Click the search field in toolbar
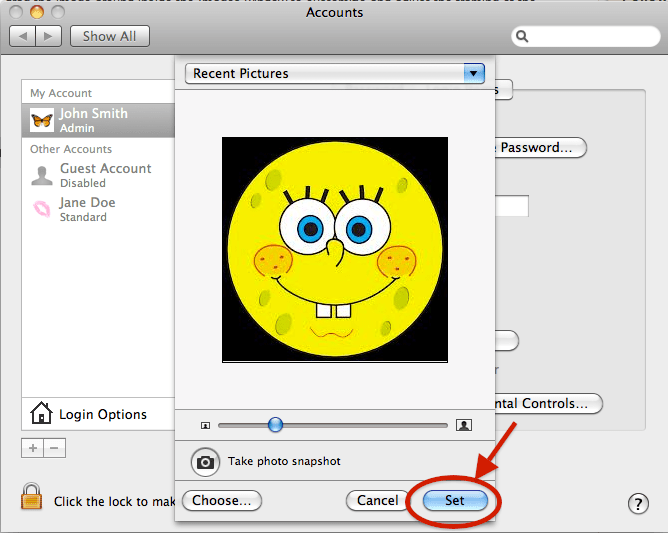 click(x=586, y=37)
